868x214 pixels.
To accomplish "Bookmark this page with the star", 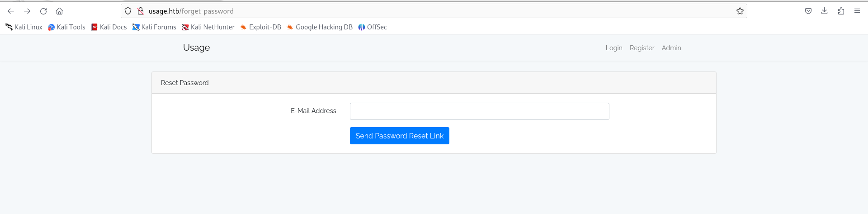I will [x=740, y=11].
